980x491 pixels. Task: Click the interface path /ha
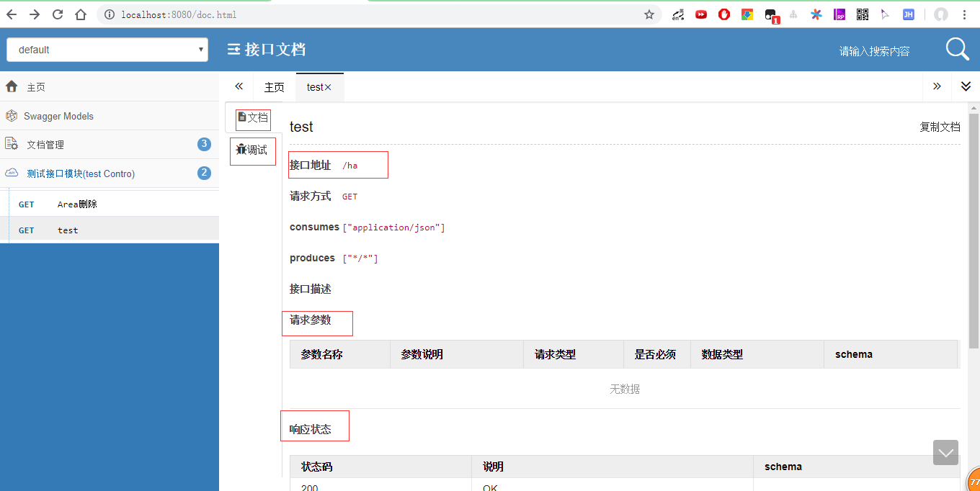pos(349,166)
